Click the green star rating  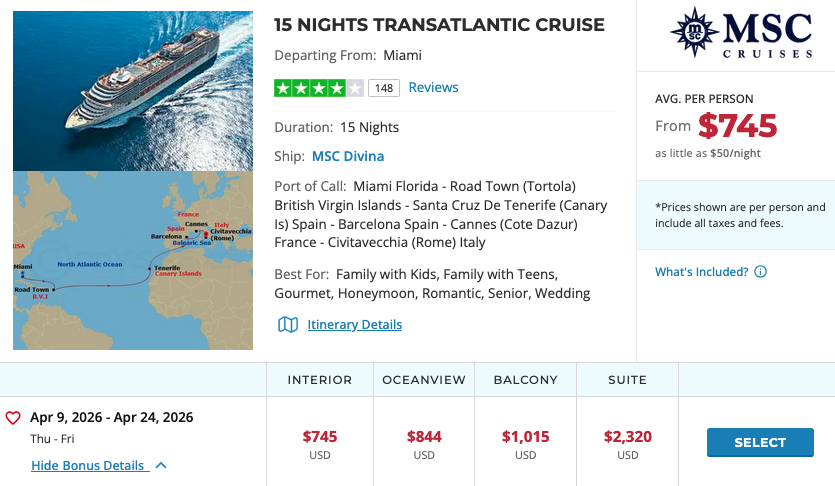click(x=318, y=88)
